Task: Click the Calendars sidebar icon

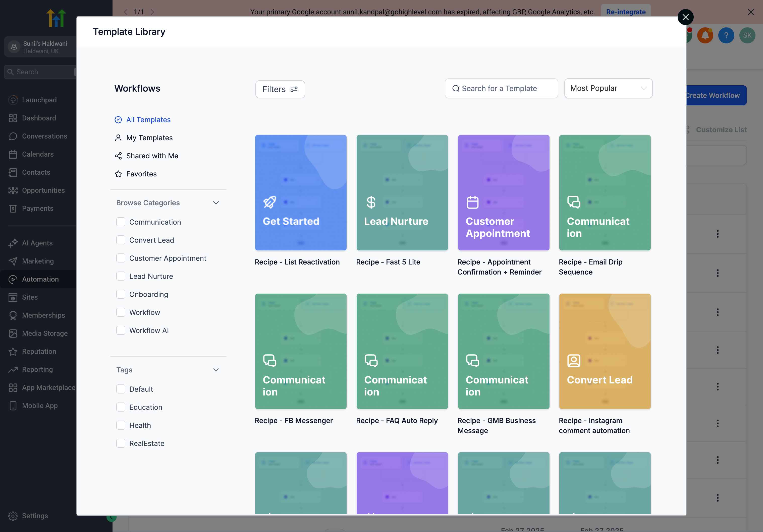Action: (x=13, y=154)
